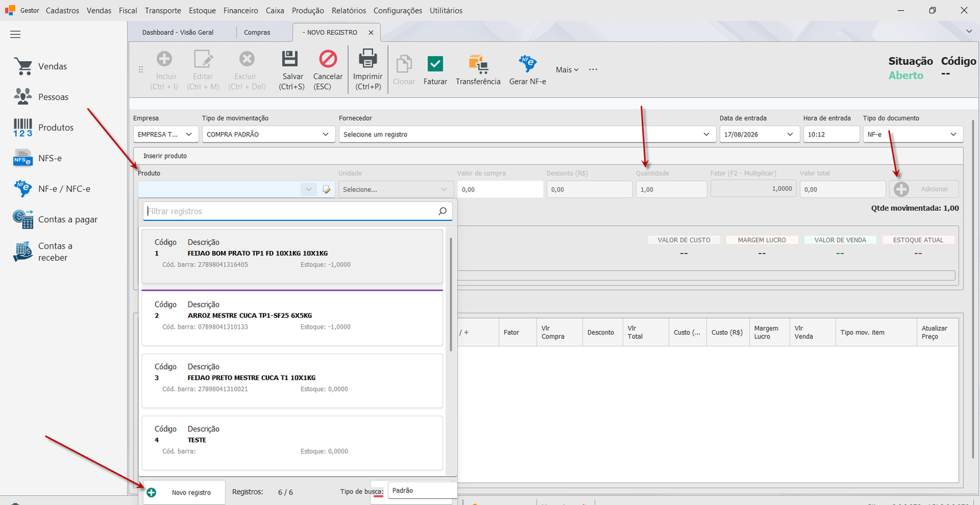Switch to the Compras tab

tap(257, 32)
